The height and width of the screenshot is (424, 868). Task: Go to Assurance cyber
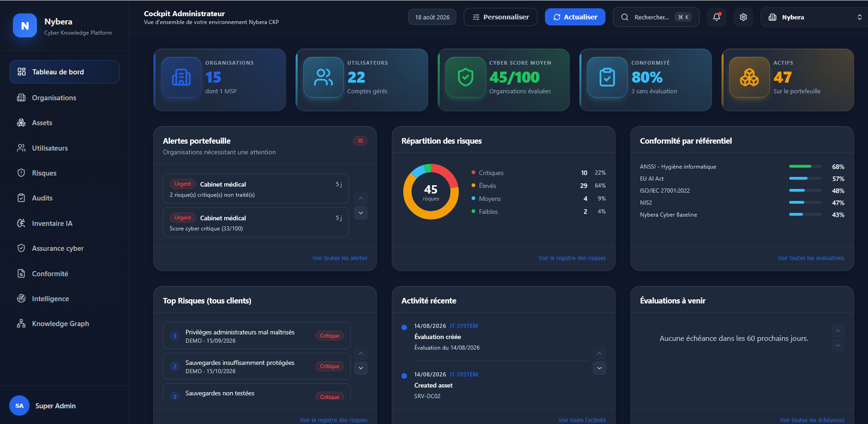pos(64,248)
